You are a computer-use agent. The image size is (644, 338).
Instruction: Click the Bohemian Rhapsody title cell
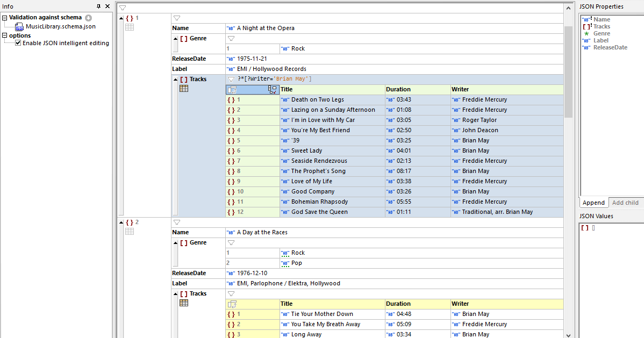coord(319,202)
